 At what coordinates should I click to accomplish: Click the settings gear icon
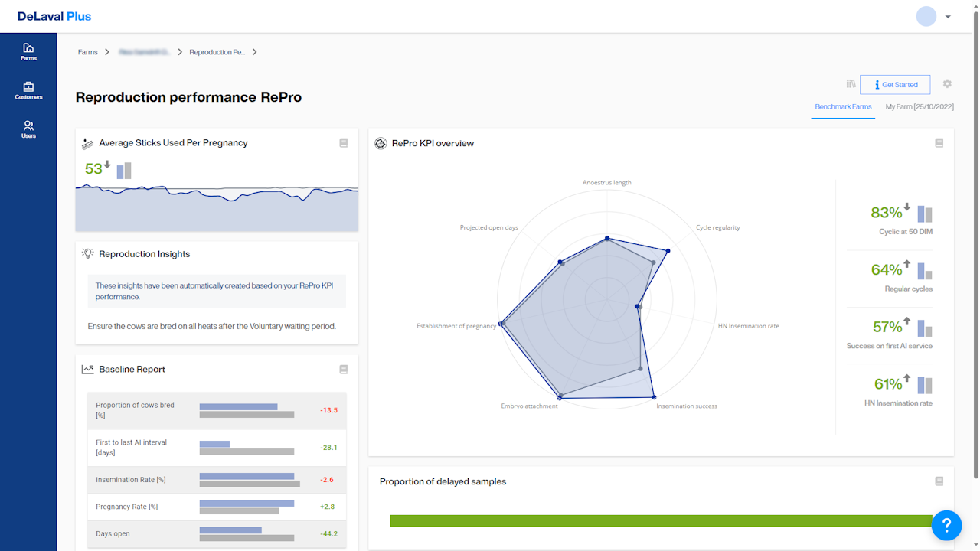947,84
